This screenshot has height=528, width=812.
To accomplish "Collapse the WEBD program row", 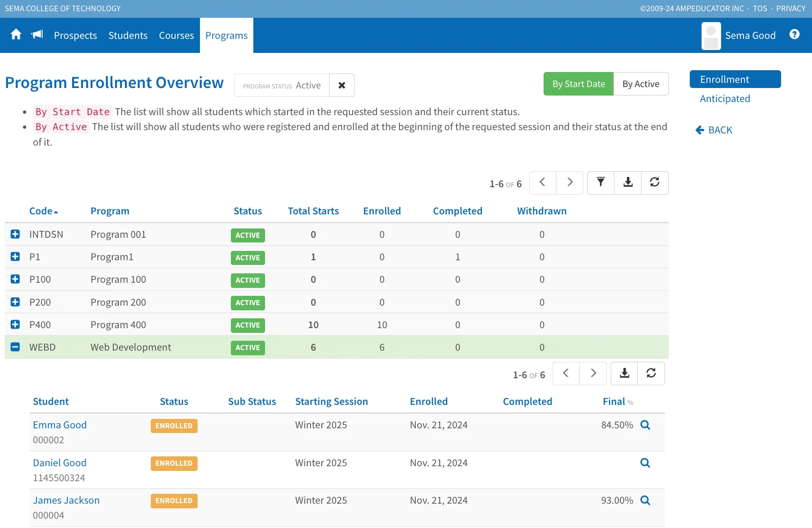I will pyautogui.click(x=15, y=347).
